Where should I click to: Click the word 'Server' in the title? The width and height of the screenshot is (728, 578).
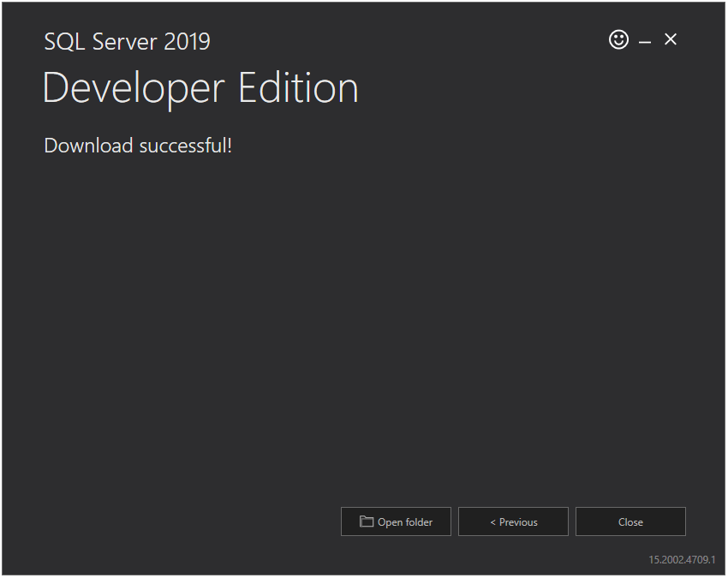tap(124, 42)
